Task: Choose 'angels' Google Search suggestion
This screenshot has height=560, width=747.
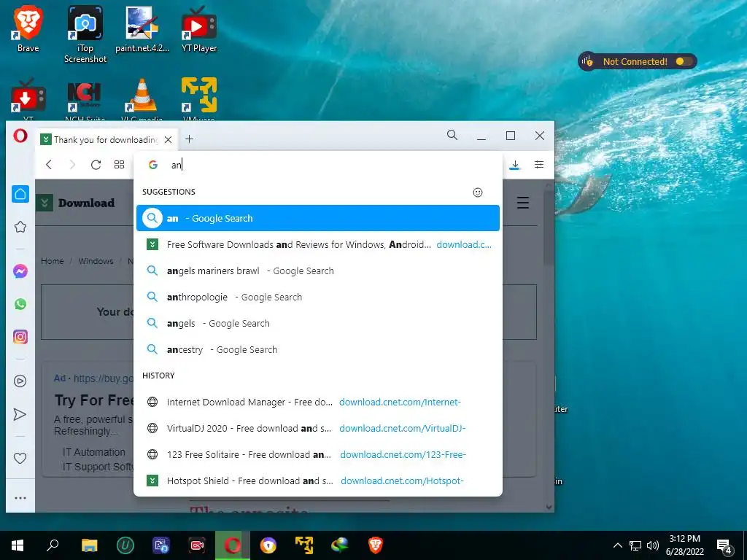Action: point(318,323)
